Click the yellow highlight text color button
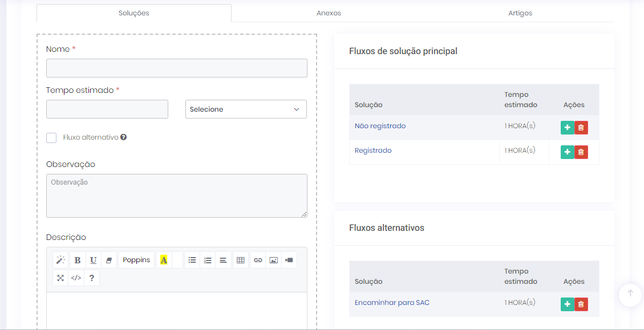644x330 pixels. 164,260
